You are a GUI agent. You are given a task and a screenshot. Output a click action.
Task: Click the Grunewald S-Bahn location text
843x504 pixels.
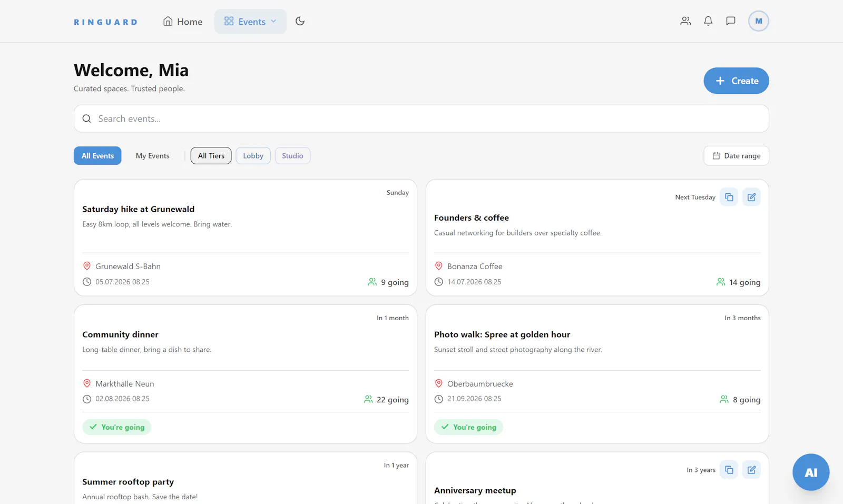128,266
